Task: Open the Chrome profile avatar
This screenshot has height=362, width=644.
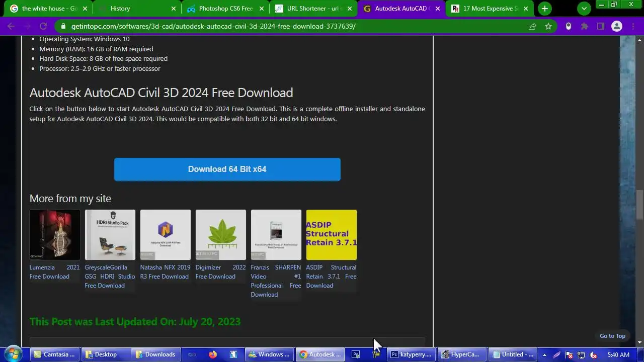Action: pyautogui.click(x=617, y=26)
